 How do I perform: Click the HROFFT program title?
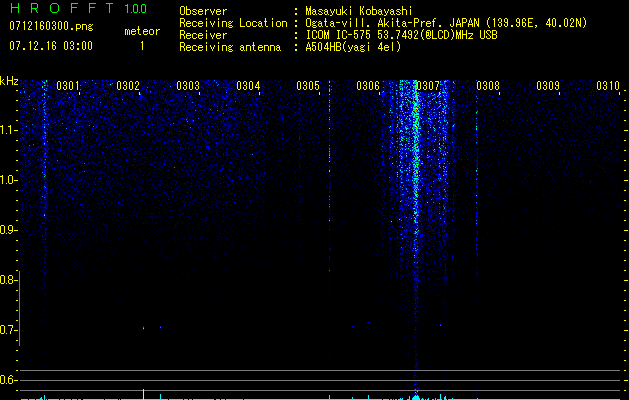[x=62, y=8]
